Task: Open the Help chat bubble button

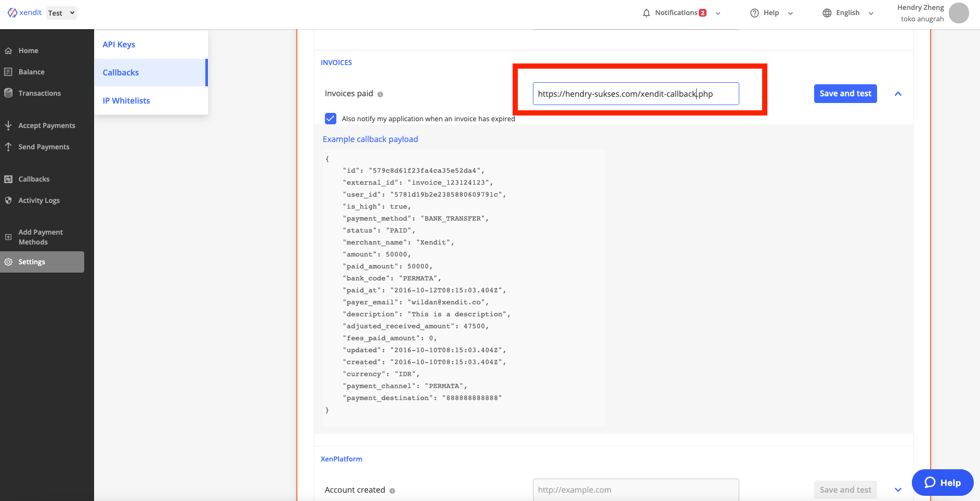Action: pyautogui.click(x=943, y=483)
